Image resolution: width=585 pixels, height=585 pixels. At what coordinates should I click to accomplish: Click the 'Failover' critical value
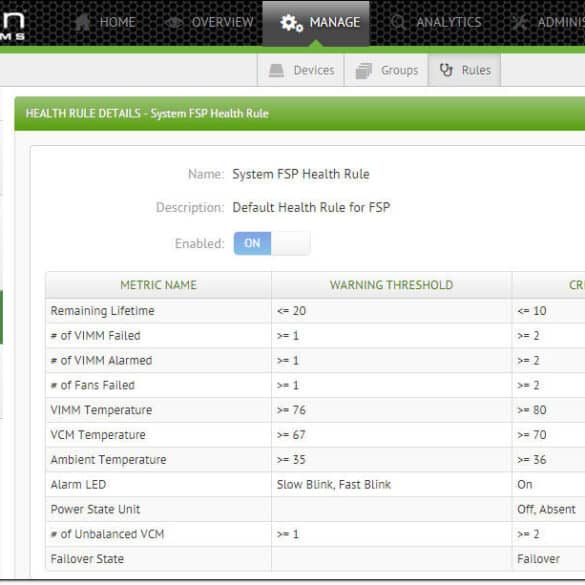point(538,559)
